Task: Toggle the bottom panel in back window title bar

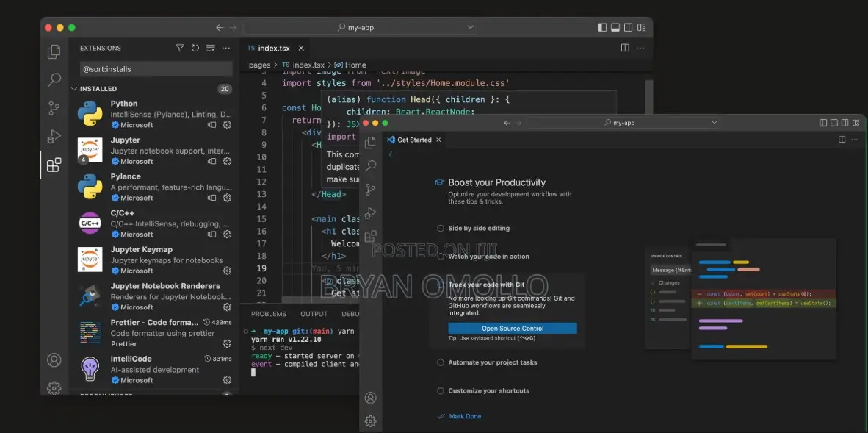Action: coord(615,27)
